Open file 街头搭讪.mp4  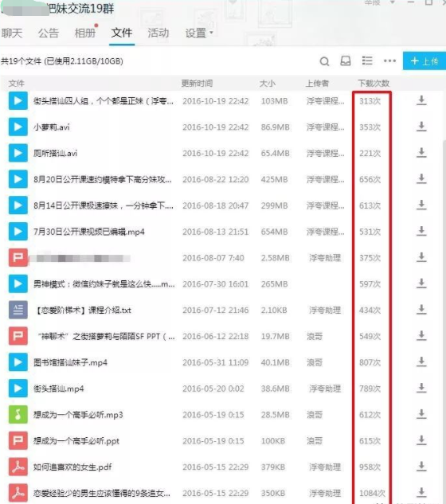point(58,389)
